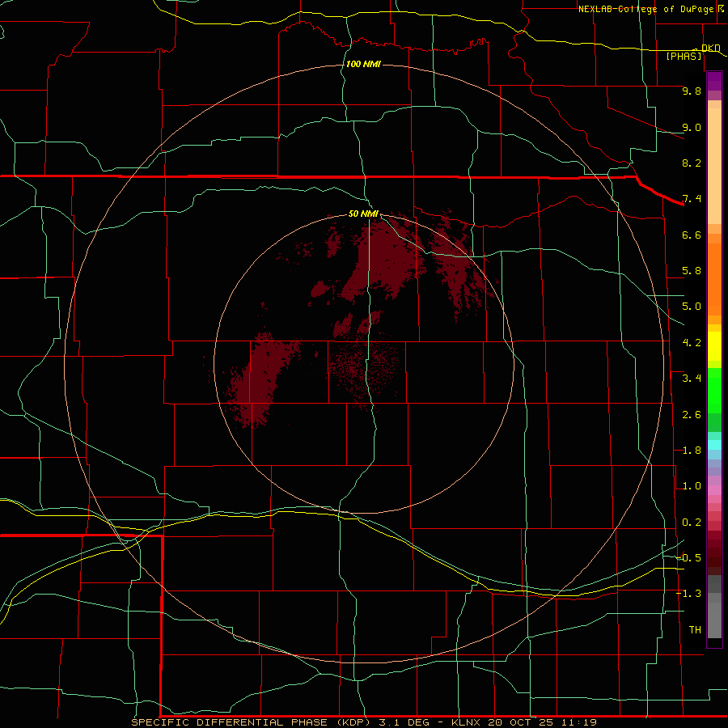Click the 7.4 value on color scale
The width and height of the screenshot is (728, 728).
[692, 199]
